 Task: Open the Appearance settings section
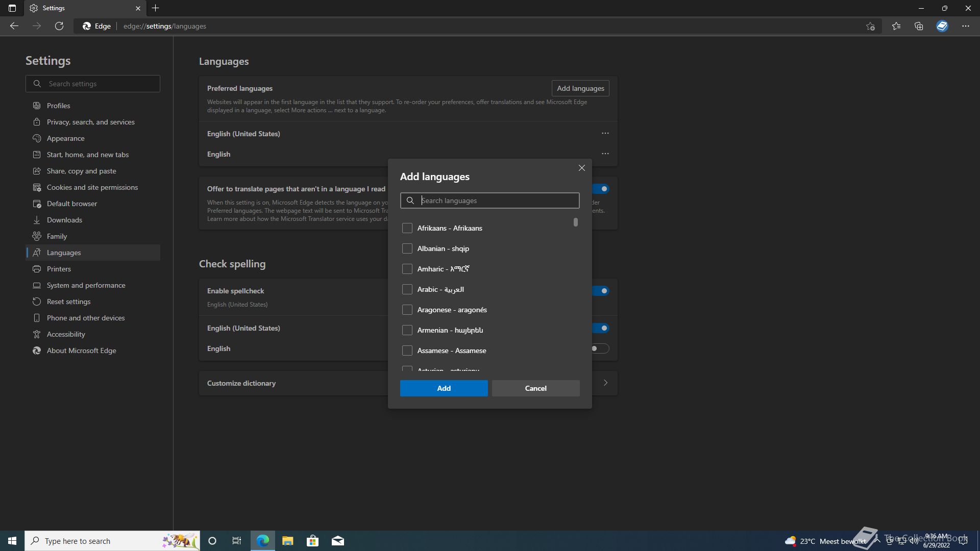(x=65, y=138)
